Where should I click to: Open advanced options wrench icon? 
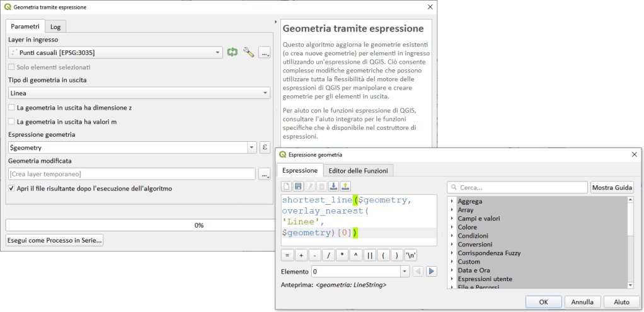pyautogui.click(x=248, y=52)
